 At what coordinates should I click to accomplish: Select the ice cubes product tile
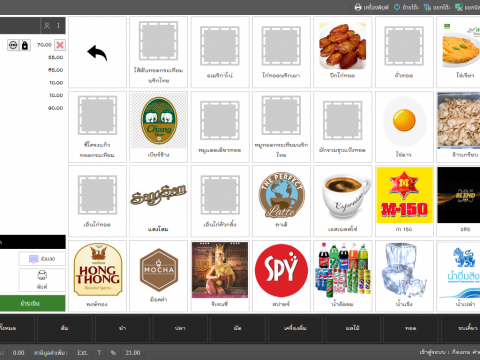404,276
